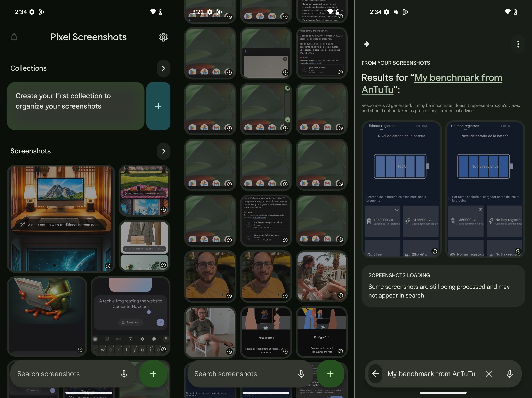This screenshot has height=398, width=532.
Task: Open Deja espacio para ti screenshot
Action: [x=322, y=332]
